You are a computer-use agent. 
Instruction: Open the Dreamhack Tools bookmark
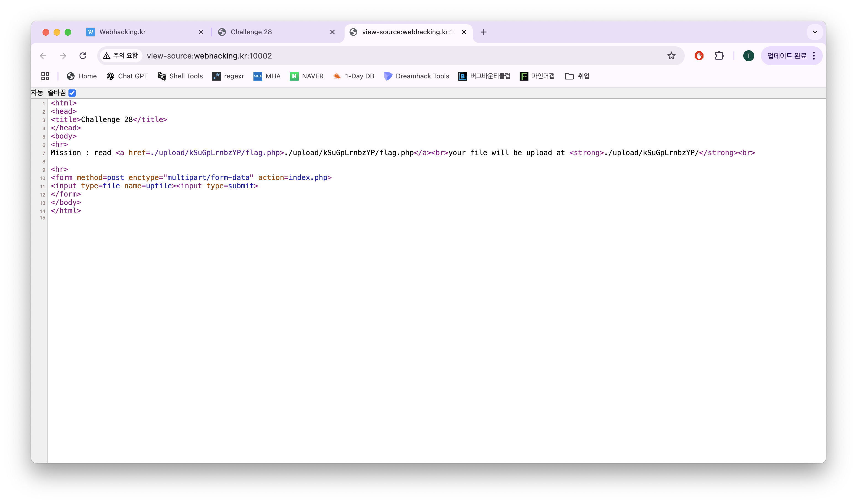[x=416, y=76]
